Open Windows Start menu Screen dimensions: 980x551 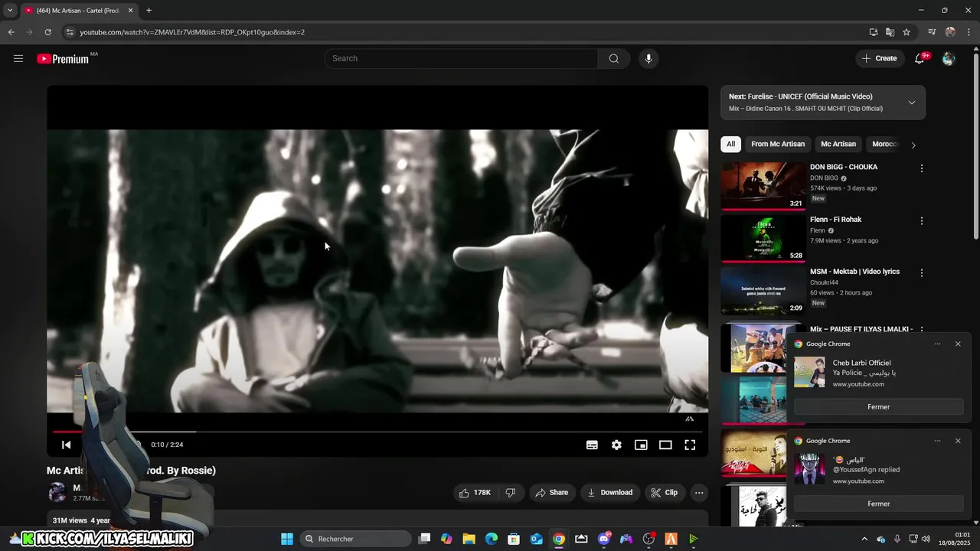(287, 539)
